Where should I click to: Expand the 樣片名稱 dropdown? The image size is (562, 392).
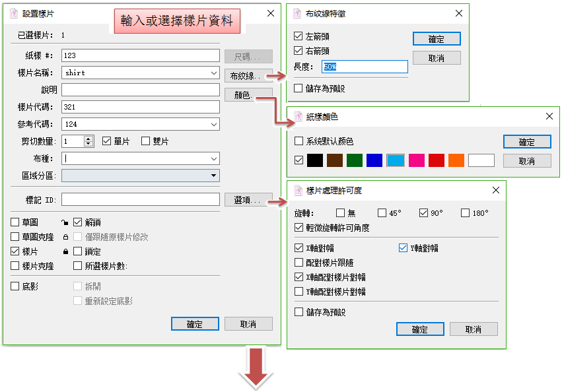(x=213, y=73)
